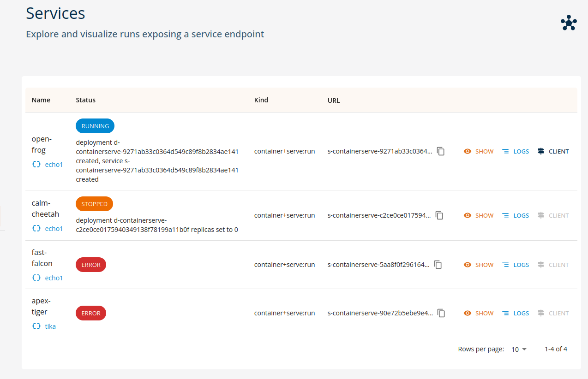The height and width of the screenshot is (379, 588).
Task: Copy the open-frog service URL
Action: click(x=441, y=151)
